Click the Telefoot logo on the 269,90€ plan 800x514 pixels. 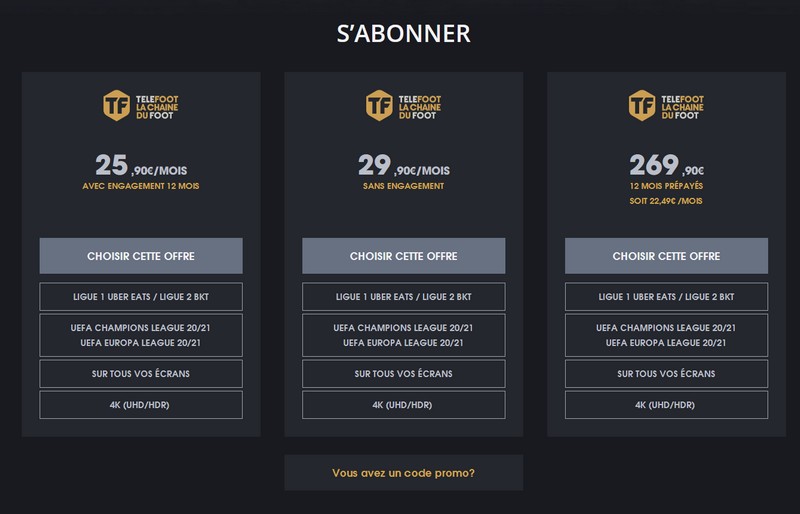pos(666,105)
